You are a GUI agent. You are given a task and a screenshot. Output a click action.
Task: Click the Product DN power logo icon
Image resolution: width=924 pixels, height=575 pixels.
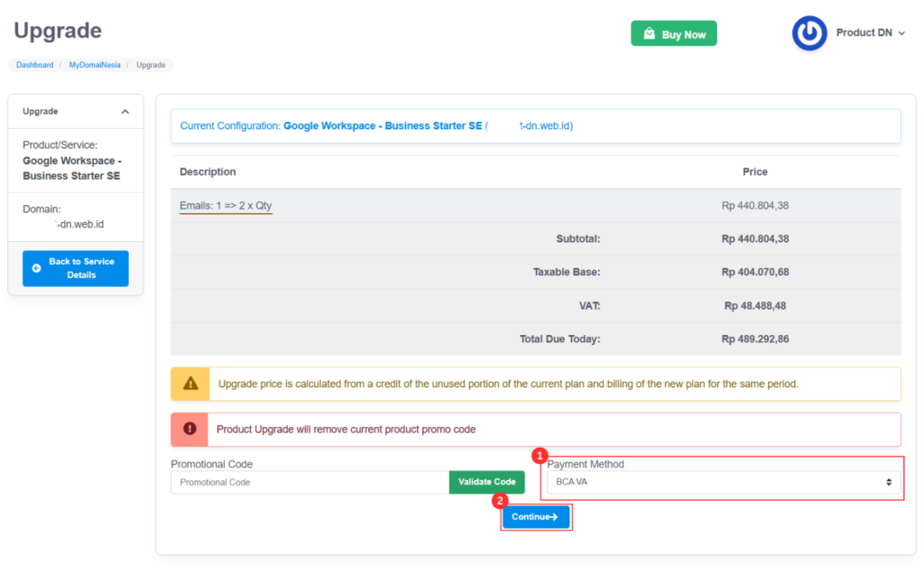coord(809,32)
